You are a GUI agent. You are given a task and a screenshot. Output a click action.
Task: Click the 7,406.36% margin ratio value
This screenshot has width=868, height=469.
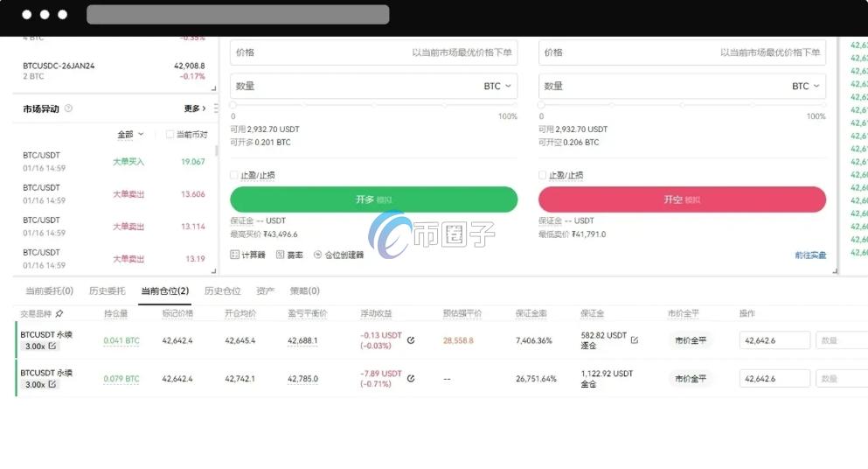[x=533, y=340]
